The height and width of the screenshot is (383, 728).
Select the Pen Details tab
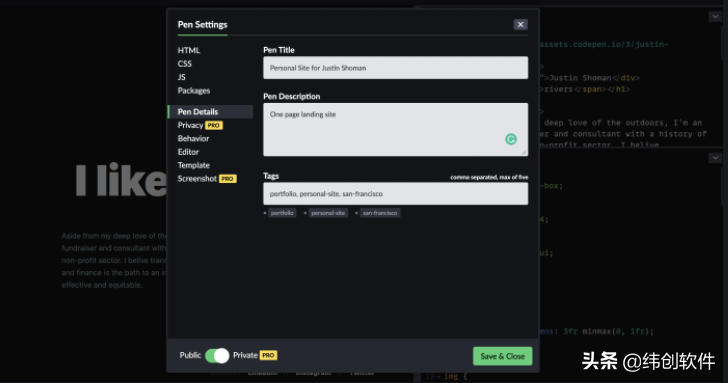[211, 111]
